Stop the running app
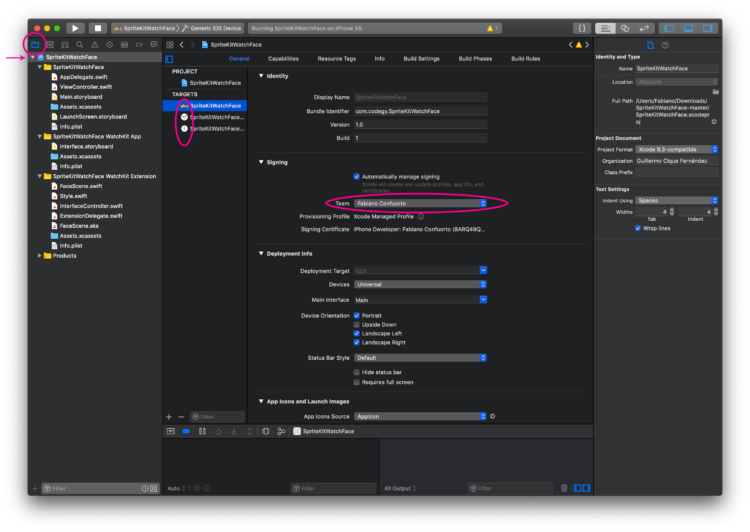750x532 pixels. (x=98, y=28)
